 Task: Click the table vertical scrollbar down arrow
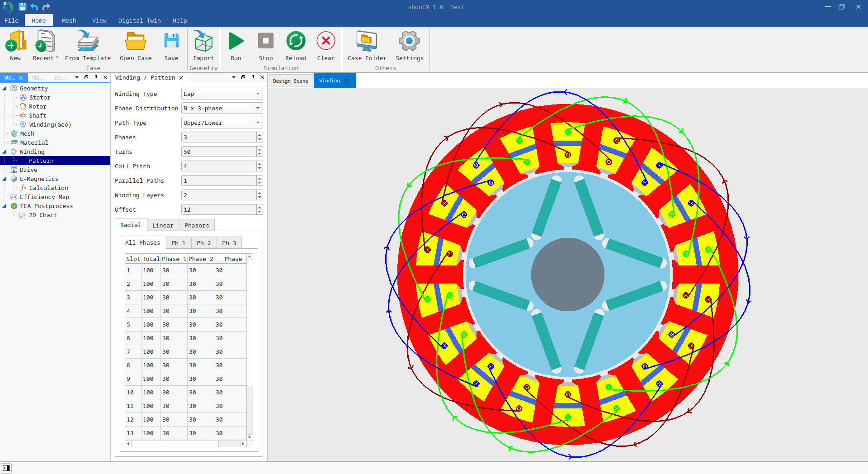pos(250,437)
